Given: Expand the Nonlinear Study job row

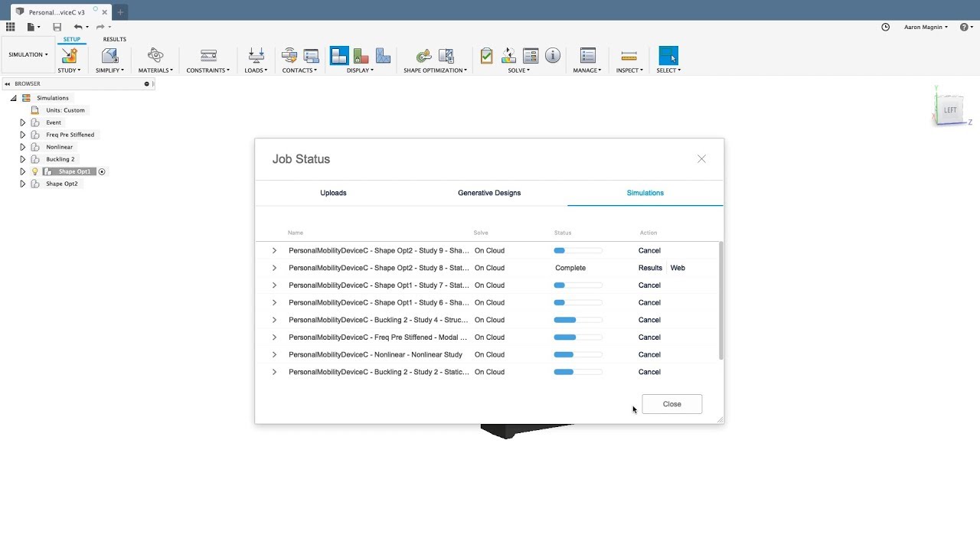Looking at the screenshot, I should 274,354.
